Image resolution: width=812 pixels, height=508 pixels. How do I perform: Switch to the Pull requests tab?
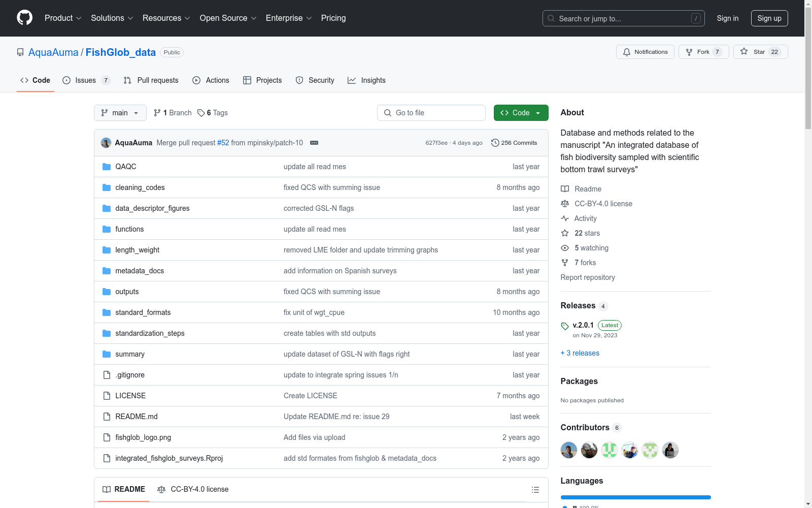click(x=151, y=80)
